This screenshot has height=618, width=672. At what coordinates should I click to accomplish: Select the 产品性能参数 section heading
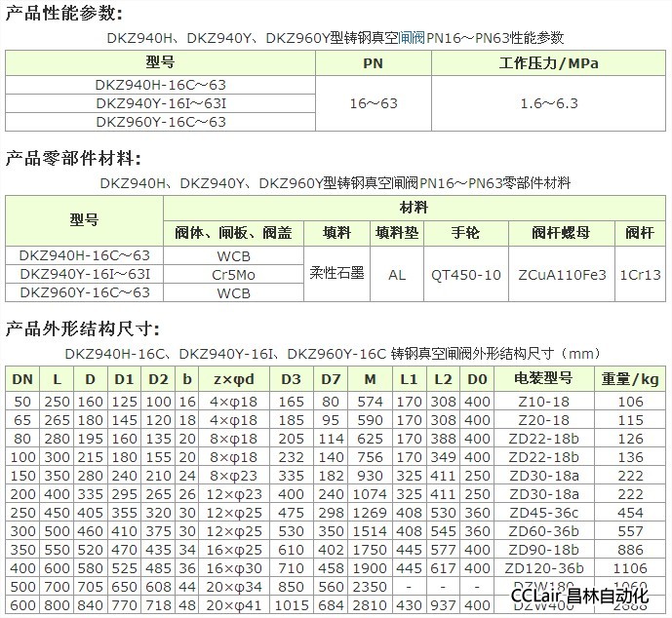click(65, 14)
